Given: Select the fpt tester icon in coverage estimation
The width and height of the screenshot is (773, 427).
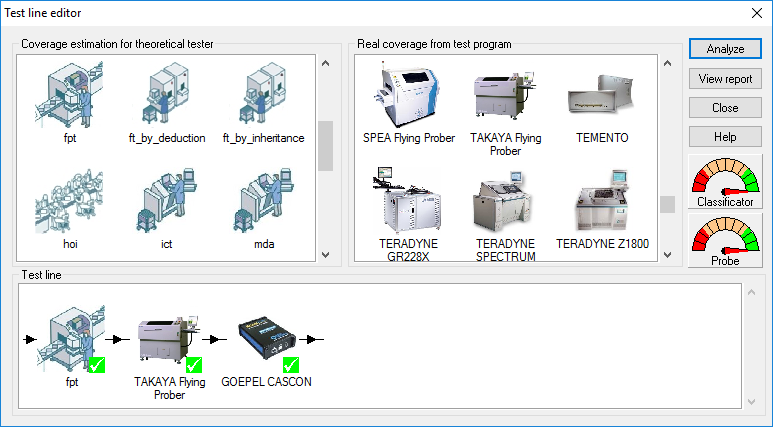Looking at the screenshot, I should coord(69,95).
